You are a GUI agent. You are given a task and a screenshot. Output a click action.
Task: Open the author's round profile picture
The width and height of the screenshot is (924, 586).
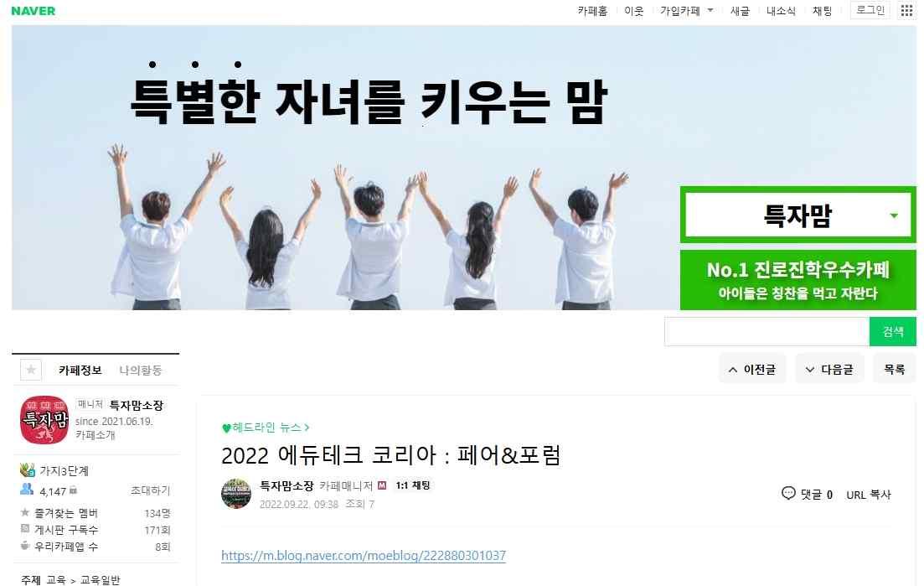[236, 494]
